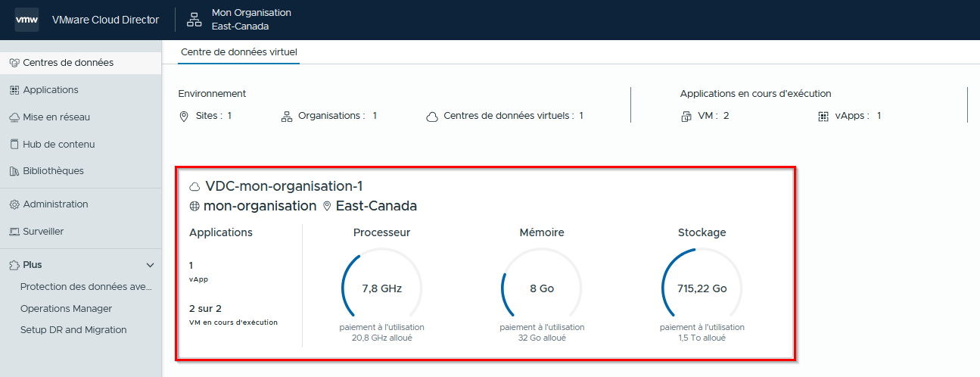Open Centres de données in sidebar
980x377 pixels.
[80, 63]
